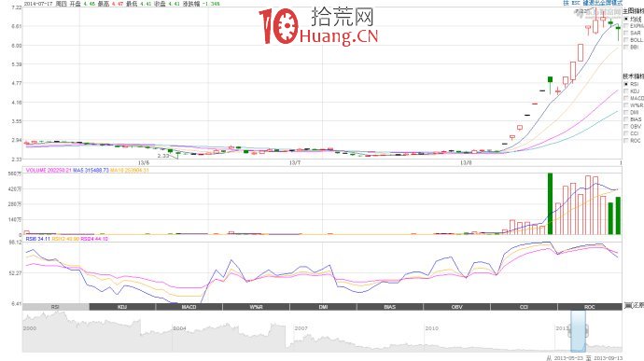Click the VOLUME value label text
Image resolution: width=644 pixels, height=361 pixels.
click(49, 170)
